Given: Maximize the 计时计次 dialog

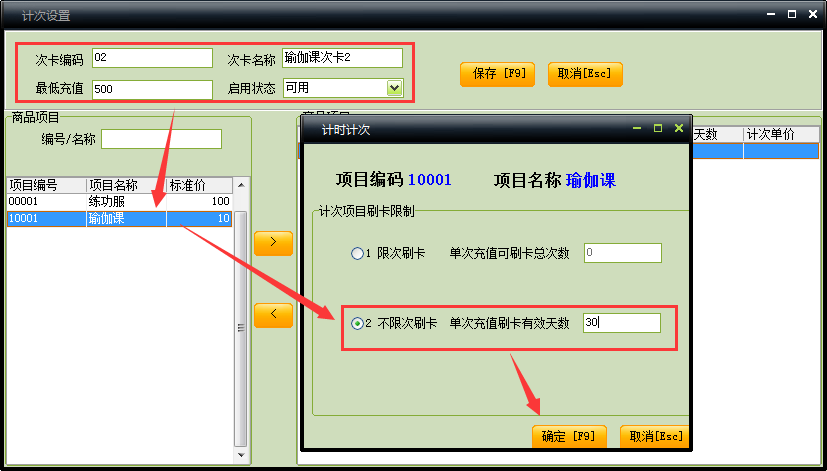Looking at the screenshot, I should coord(658,128).
